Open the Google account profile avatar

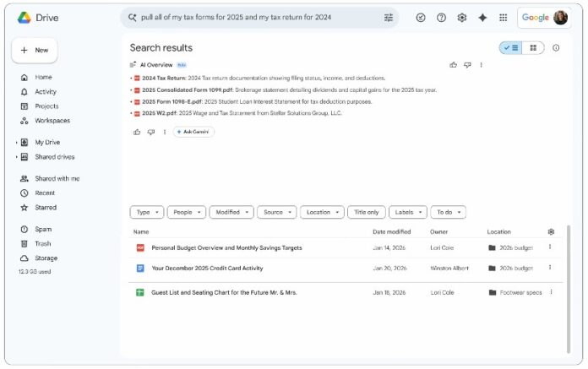pyautogui.click(x=561, y=17)
